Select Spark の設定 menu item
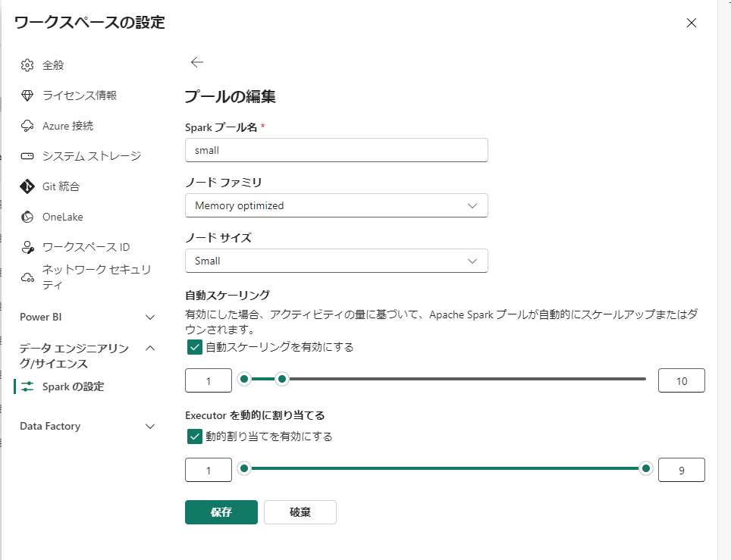The width and height of the screenshot is (731, 560). 73,386
